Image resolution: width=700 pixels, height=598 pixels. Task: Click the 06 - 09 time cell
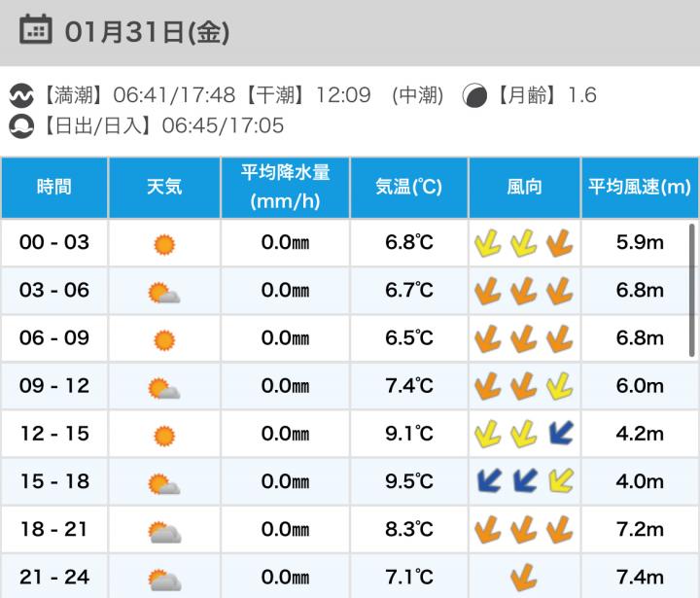[54, 338]
